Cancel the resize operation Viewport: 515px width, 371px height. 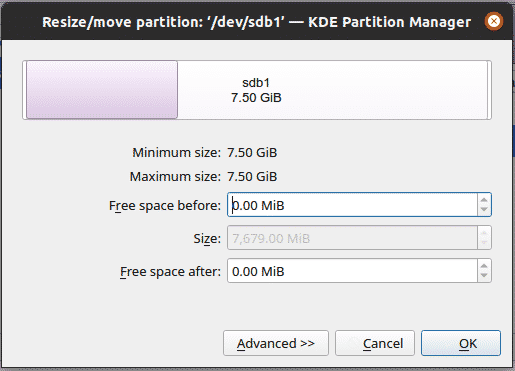point(375,343)
